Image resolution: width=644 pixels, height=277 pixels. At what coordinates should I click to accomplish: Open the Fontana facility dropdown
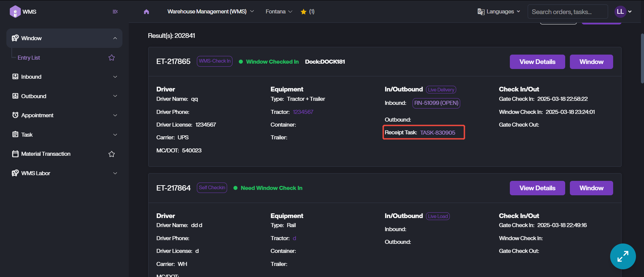coord(279,12)
